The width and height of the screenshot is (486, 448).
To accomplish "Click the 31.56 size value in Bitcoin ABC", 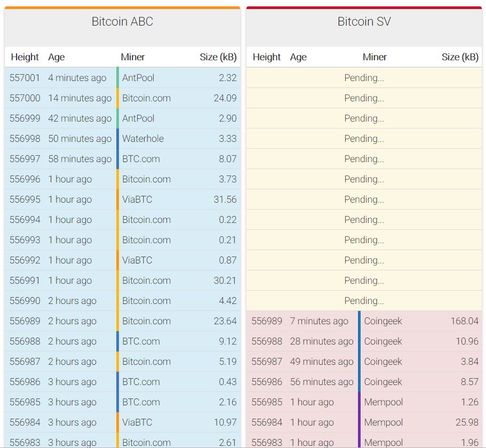I will pos(225,199).
